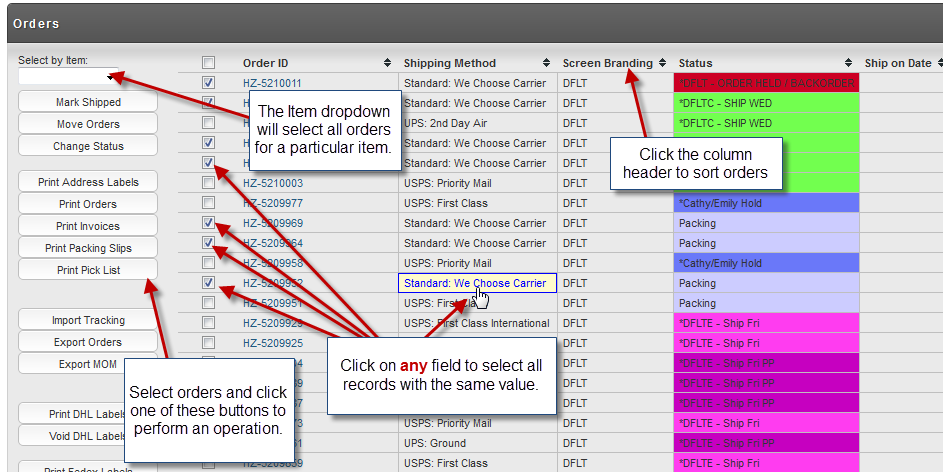Check the box for order HZ-5210003
This screenshot has width=943, height=472.
coord(208,183)
